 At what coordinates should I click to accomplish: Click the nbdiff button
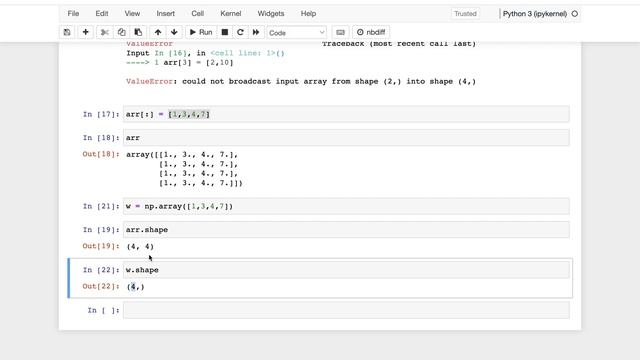pos(371,32)
